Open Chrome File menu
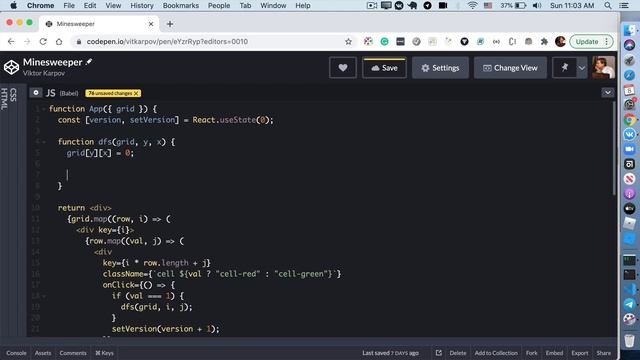 69,5
